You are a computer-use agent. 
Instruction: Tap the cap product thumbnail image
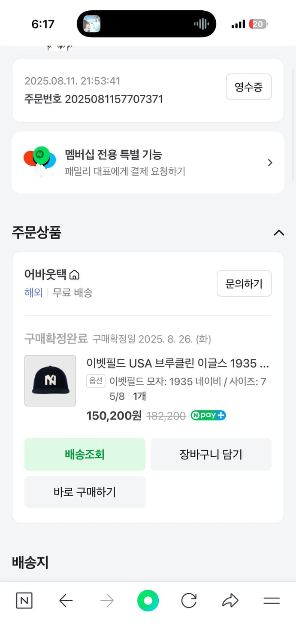click(50, 381)
